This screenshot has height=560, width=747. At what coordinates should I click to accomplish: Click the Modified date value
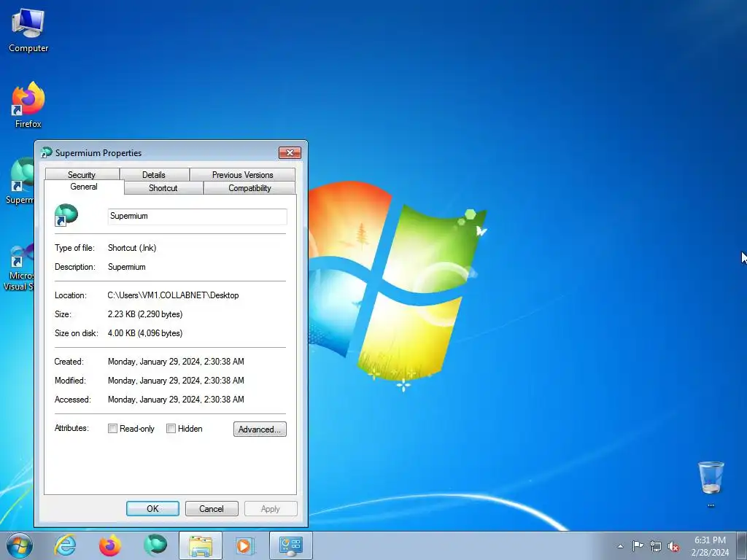coord(176,381)
